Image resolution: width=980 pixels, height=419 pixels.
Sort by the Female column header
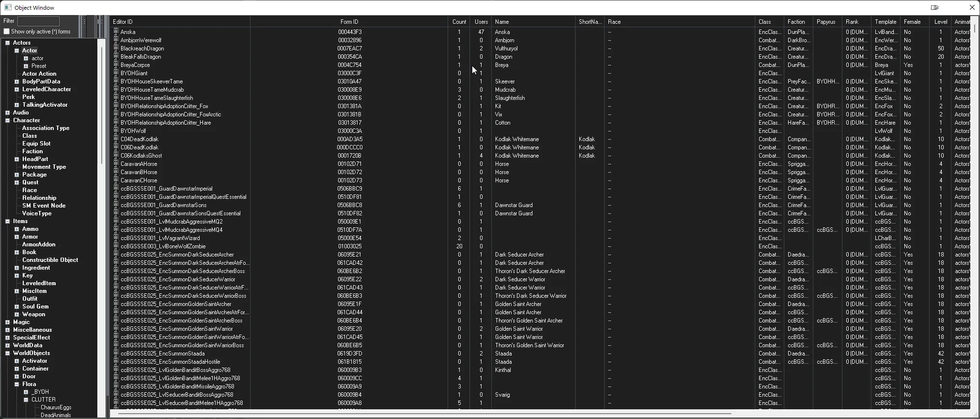915,22
